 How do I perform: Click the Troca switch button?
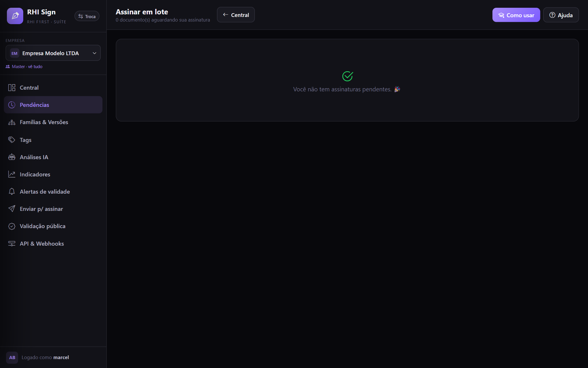87,16
